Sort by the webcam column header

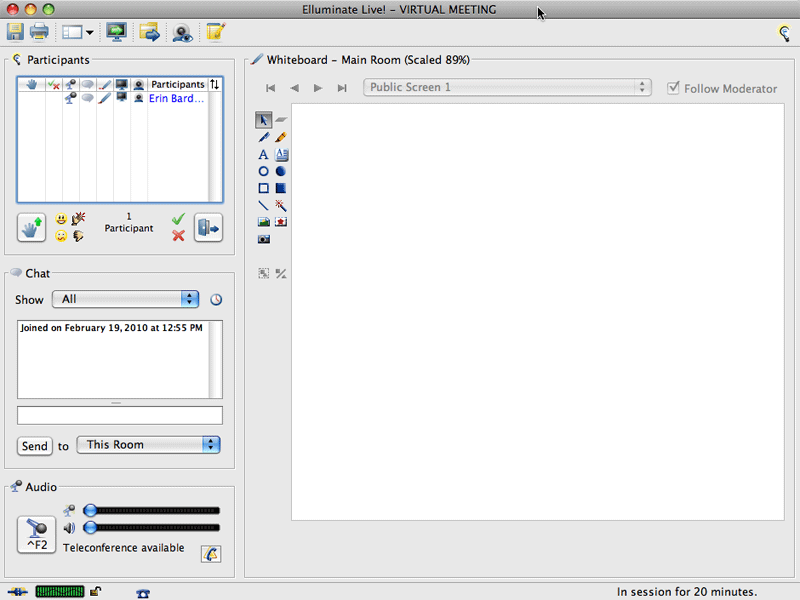[139, 84]
